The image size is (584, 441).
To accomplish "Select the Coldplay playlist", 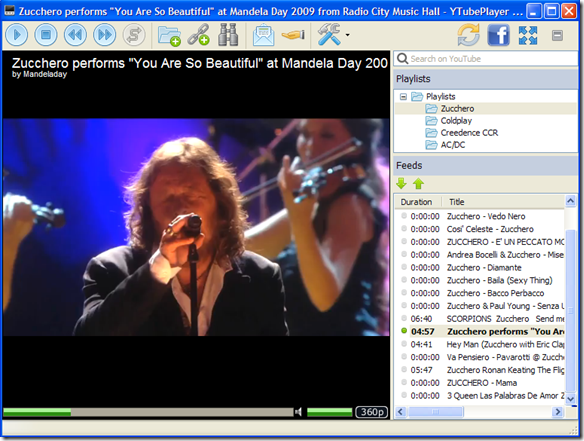I will point(456,121).
